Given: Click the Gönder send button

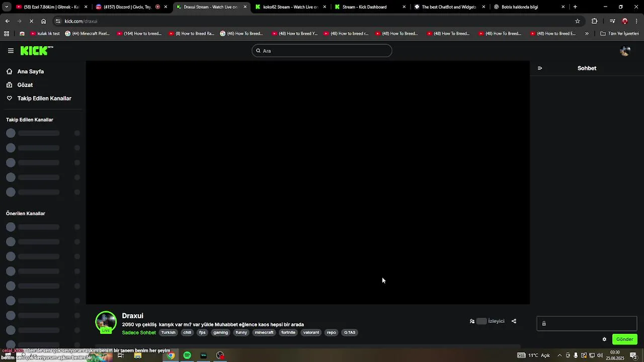Looking at the screenshot, I should click(624, 339).
